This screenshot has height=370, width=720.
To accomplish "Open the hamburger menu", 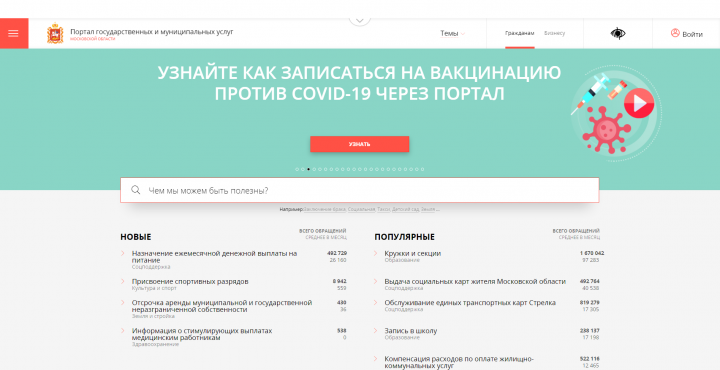I will tap(13, 33).
